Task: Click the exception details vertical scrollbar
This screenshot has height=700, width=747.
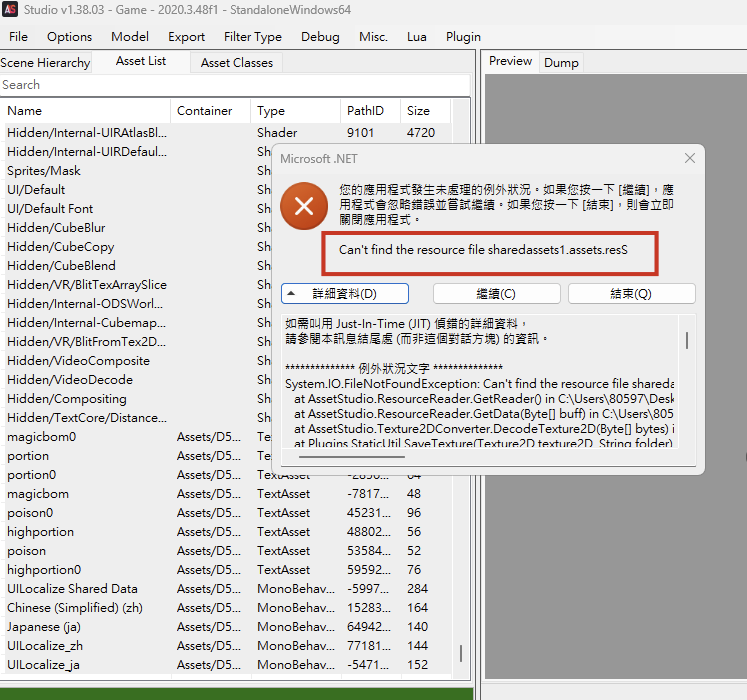Action: pyautogui.click(x=686, y=340)
